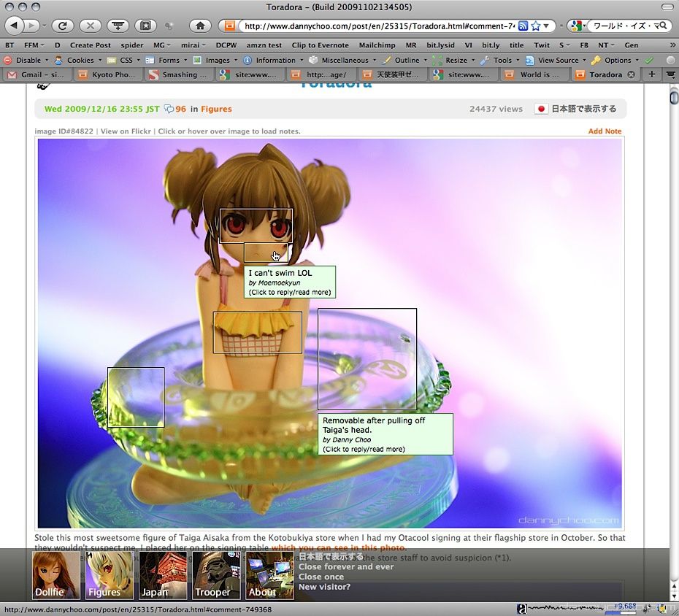Open the Trooper thumbnail

click(x=216, y=575)
